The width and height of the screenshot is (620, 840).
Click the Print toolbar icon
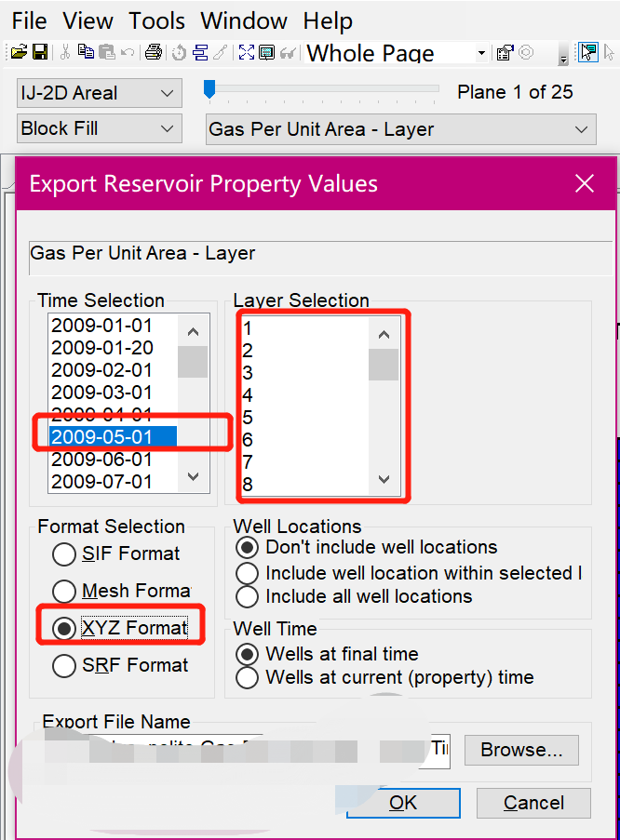(154, 52)
